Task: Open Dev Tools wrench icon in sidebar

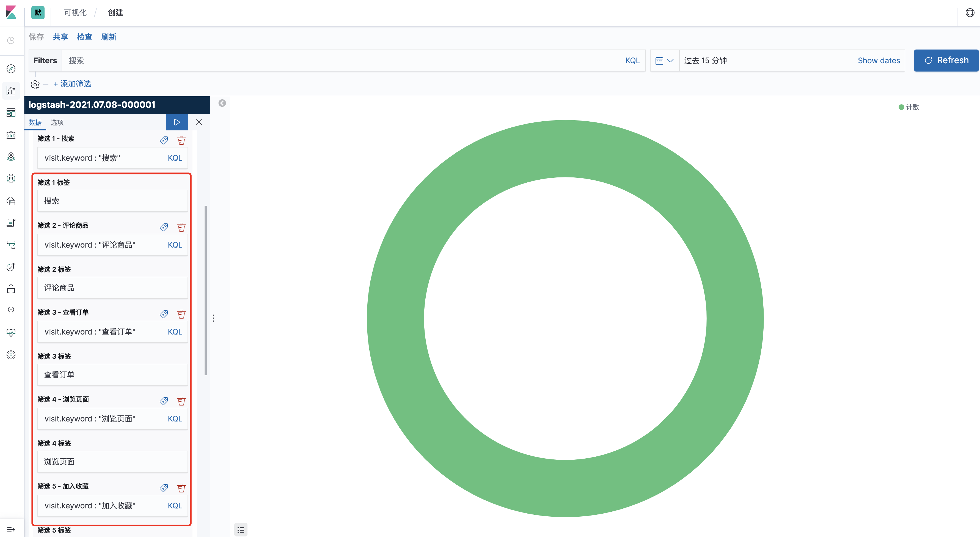Action: pos(11,311)
